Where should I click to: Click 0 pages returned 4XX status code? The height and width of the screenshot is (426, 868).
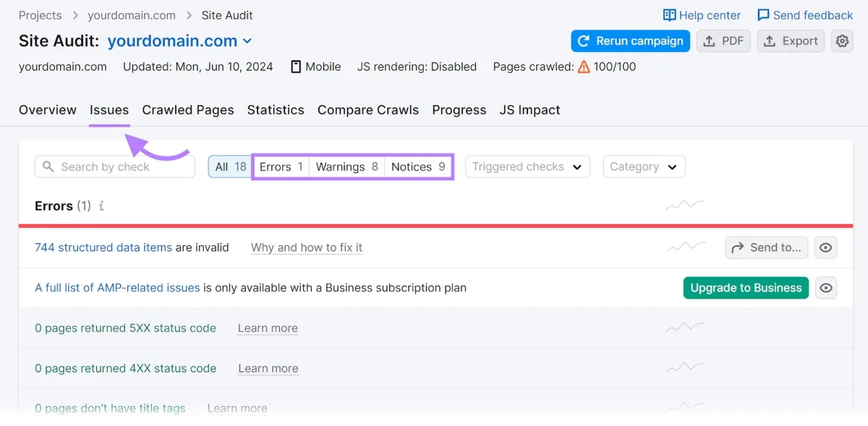[x=126, y=369]
